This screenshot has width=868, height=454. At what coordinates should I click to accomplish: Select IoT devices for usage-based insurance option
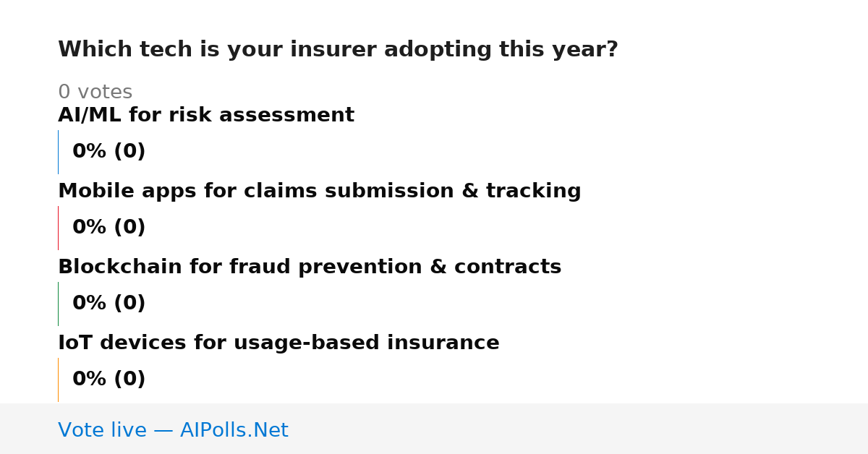[x=278, y=343]
